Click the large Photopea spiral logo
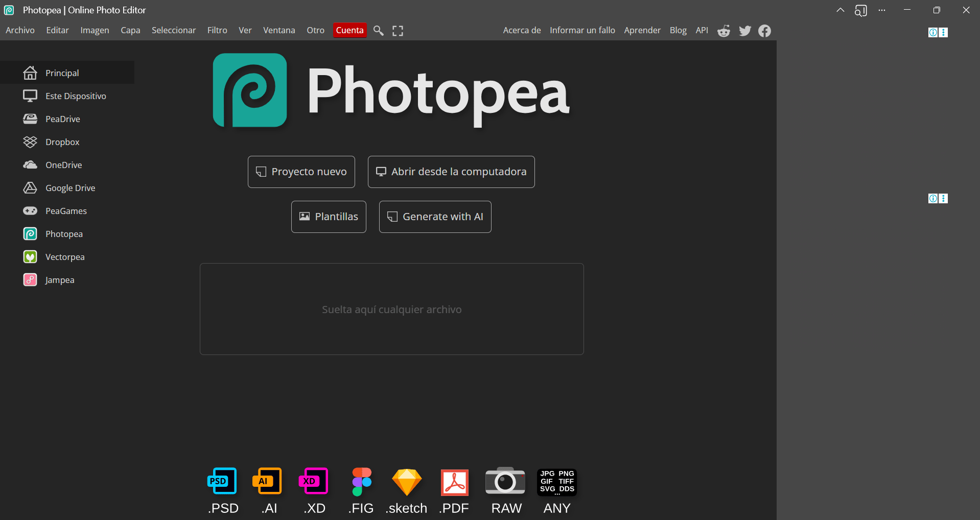The height and width of the screenshot is (520, 980). (x=250, y=90)
